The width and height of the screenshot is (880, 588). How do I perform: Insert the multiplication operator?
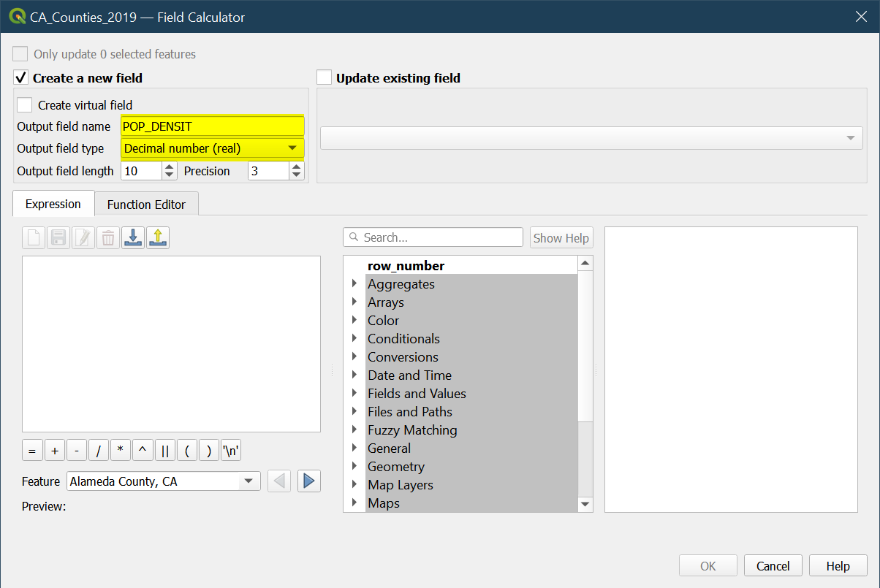[121, 451]
